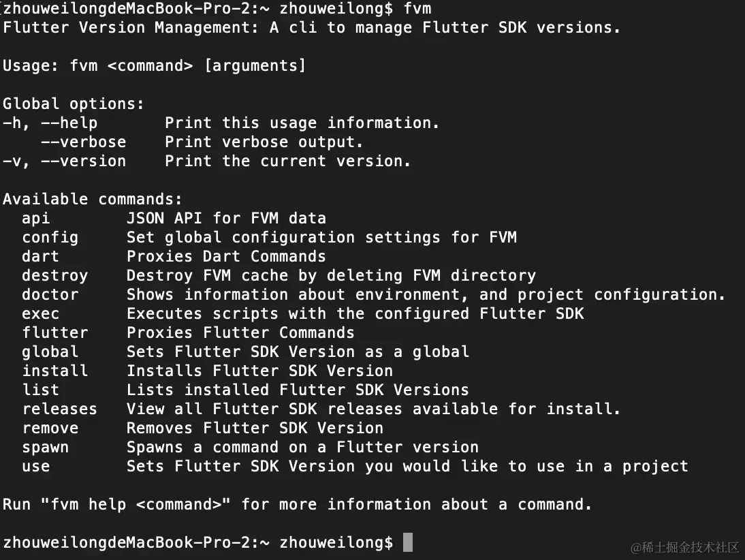This screenshot has height=560, width=745.
Task: Click the 'install' command entry
Action: (x=54, y=371)
